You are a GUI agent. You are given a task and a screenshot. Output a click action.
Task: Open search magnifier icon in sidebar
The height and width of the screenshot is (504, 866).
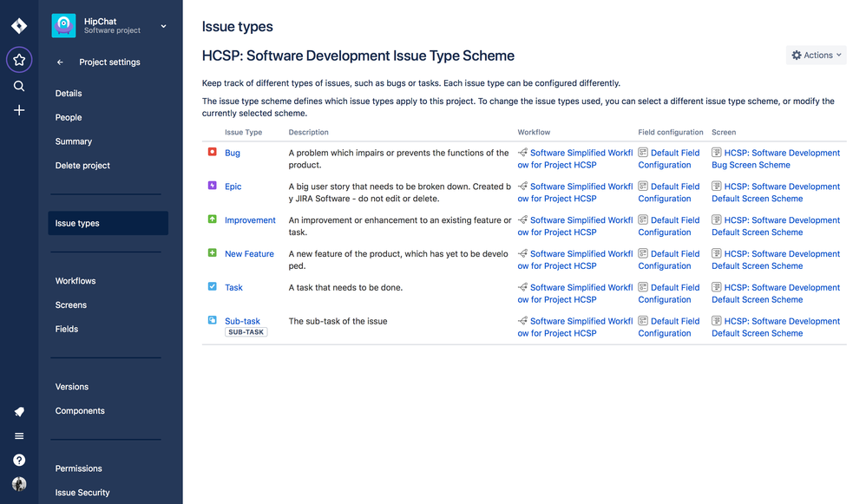19,86
